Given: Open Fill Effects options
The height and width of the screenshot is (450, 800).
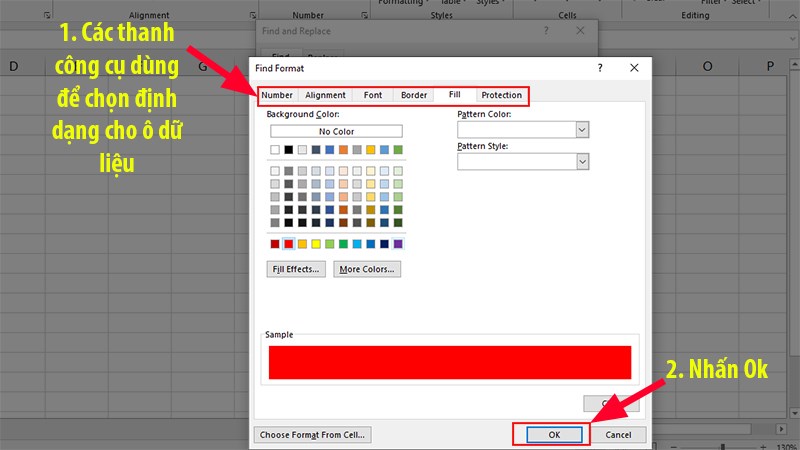Looking at the screenshot, I should 297,269.
